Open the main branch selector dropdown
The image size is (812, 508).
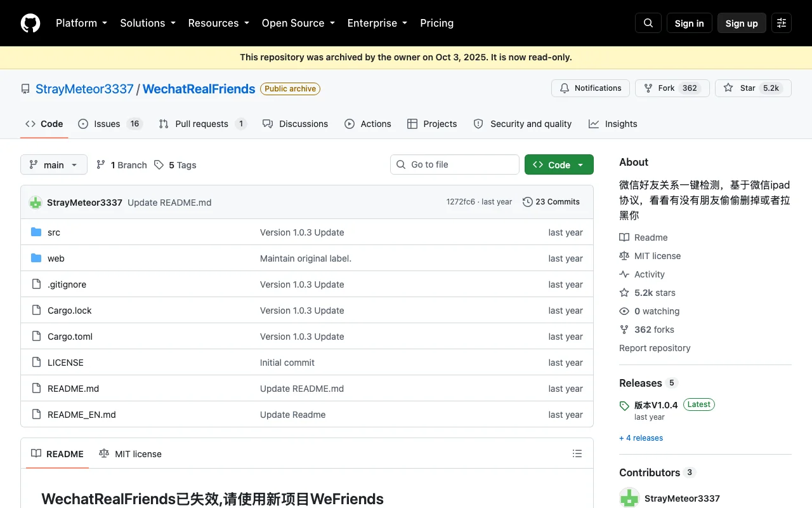click(54, 164)
